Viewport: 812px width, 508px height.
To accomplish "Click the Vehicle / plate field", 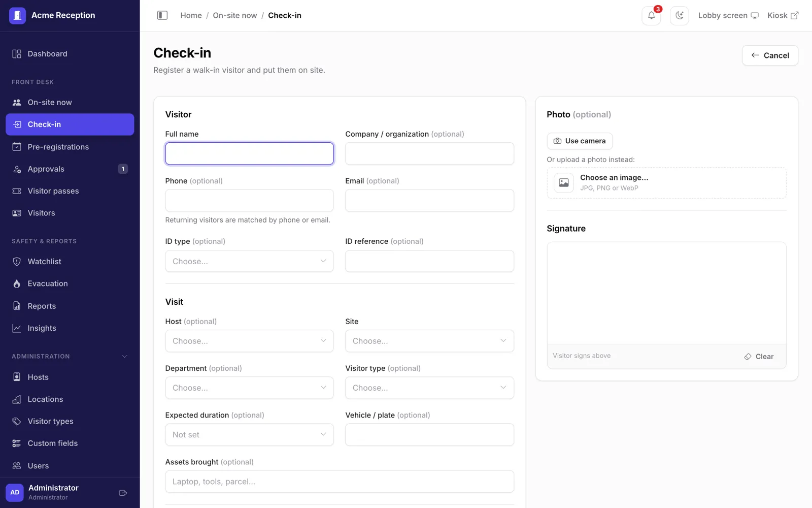I will click(429, 435).
